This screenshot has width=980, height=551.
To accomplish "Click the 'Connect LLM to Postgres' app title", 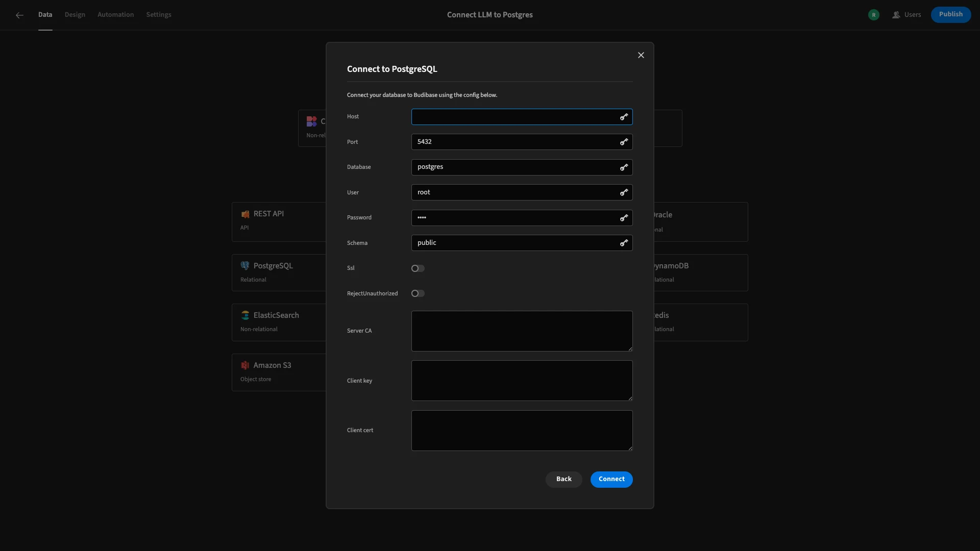I will pyautogui.click(x=490, y=15).
